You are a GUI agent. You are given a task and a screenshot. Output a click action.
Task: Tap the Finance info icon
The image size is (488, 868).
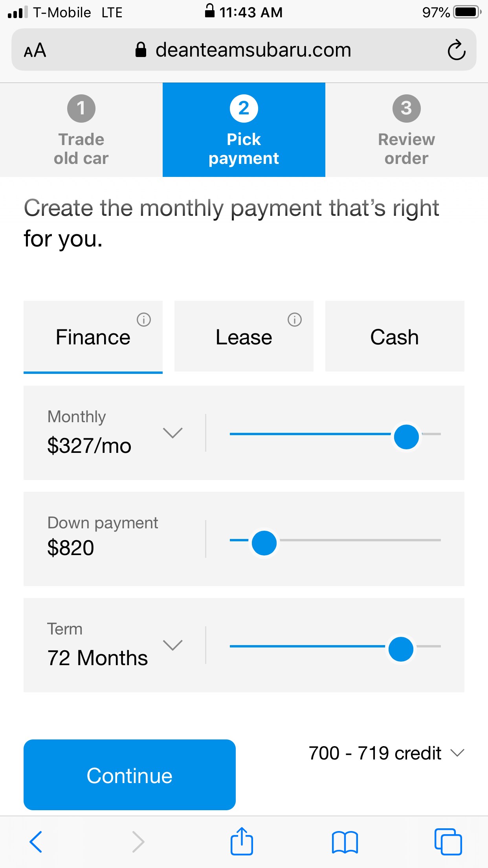pos(144,320)
